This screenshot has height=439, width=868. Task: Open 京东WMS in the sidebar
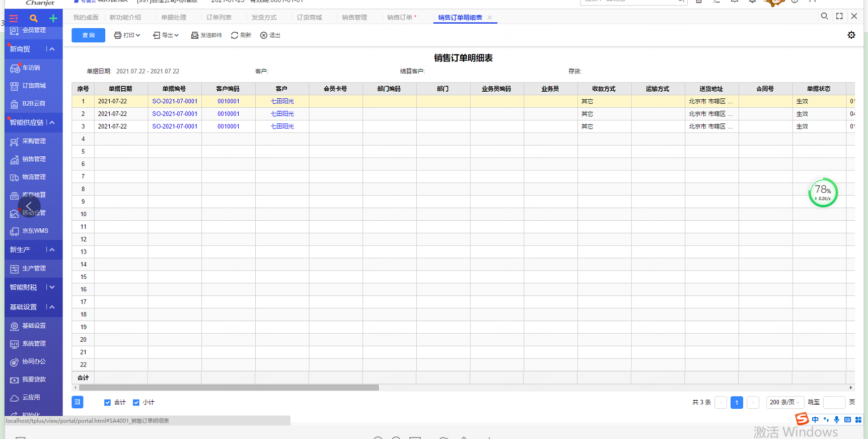point(35,231)
